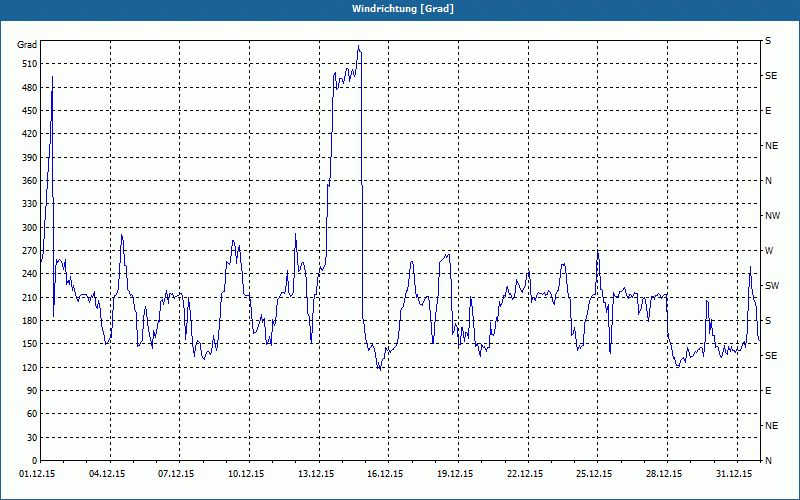Select the SE compass label level with 480
Image resolution: width=800 pixels, height=500 pixels.
point(771,76)
